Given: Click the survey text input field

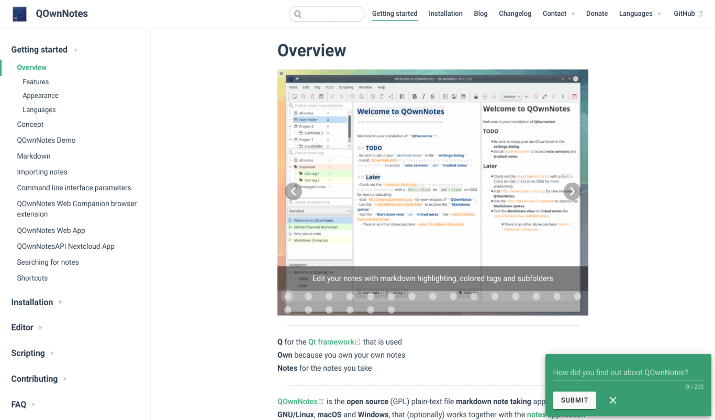Looking at the screenshot, I should coord(628,373).
